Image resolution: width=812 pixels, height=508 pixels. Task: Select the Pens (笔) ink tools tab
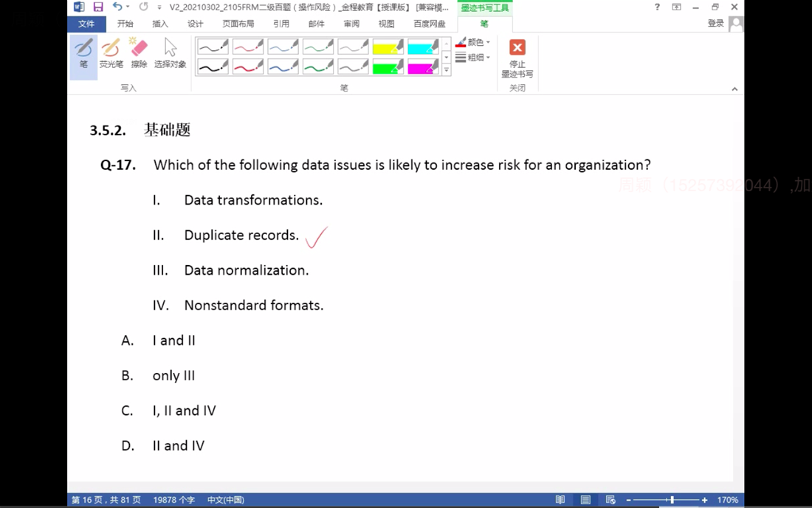point(484,24)
